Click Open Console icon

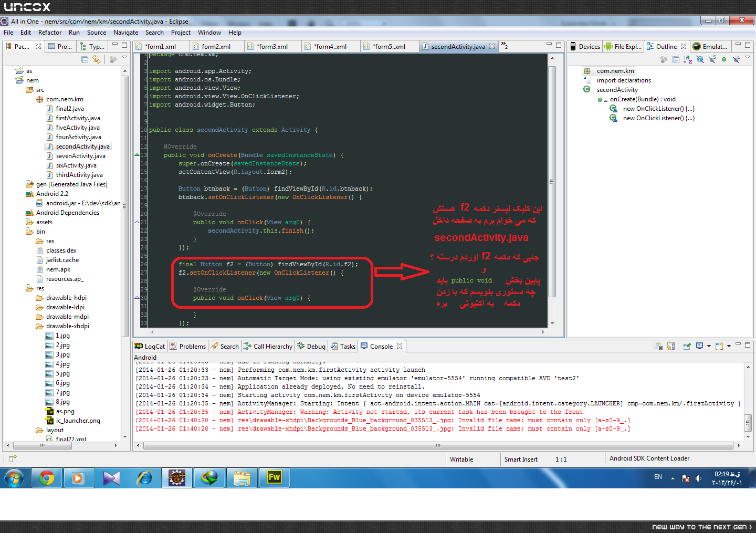click(x=719, y=346)
